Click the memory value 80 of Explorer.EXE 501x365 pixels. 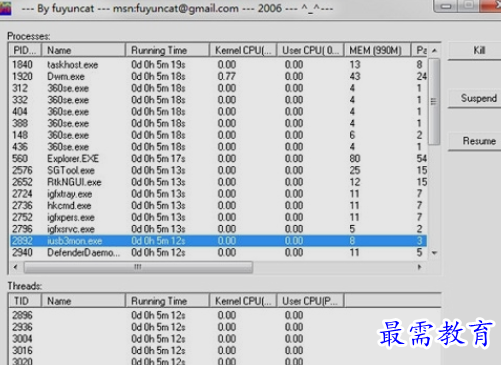point(355,159)
